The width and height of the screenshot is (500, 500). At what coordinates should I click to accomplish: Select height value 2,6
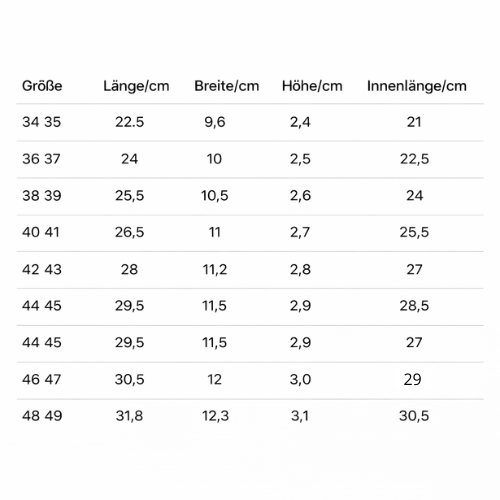tap(300, 196)
